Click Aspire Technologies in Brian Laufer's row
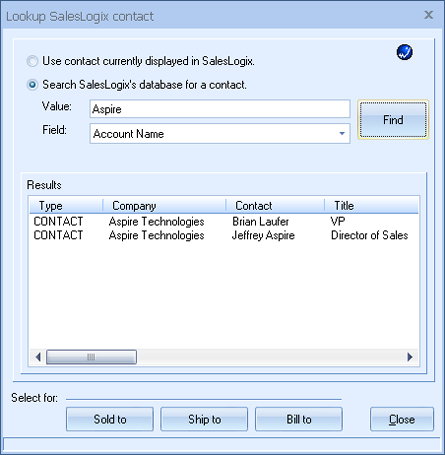The image size is (445, 455). 156,221
